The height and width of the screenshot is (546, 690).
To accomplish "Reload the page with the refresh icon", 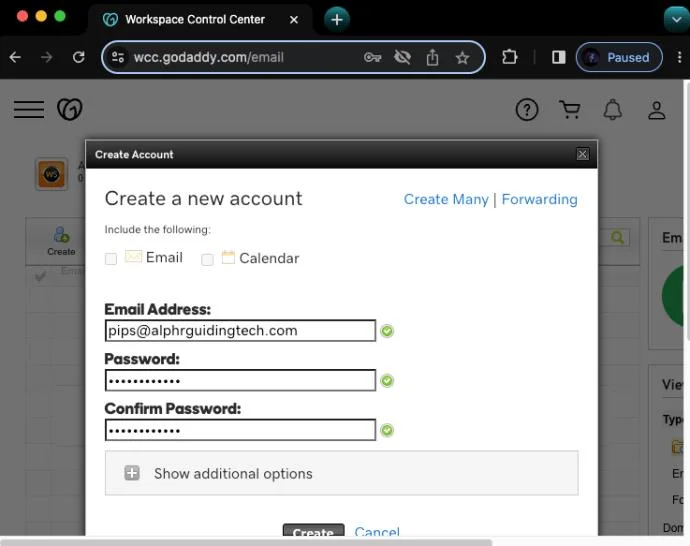I will (79, 57).
